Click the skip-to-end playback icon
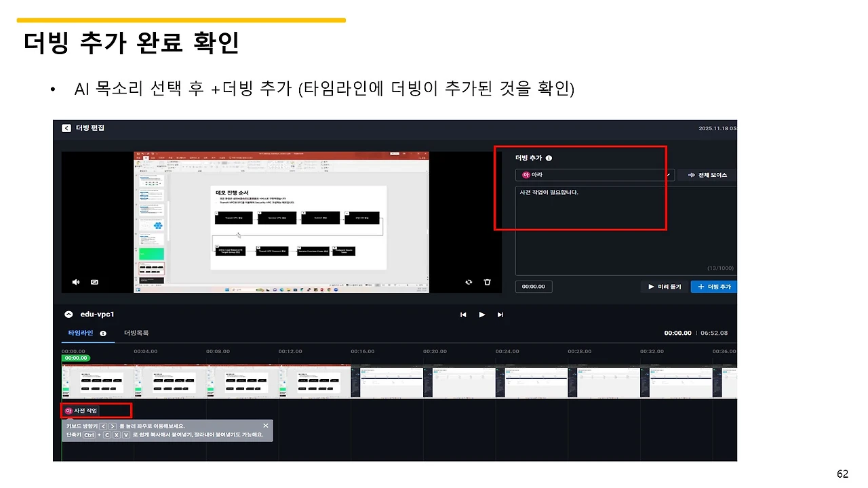This screenshot has height=488, width=868. (x=500, y=314)
